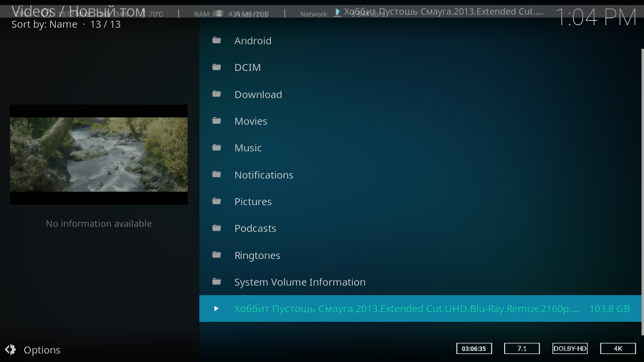Click the 70°C temperature readout
Viewport: 644px width, 362px height.
pyautogui.click(x=156, y=14)
